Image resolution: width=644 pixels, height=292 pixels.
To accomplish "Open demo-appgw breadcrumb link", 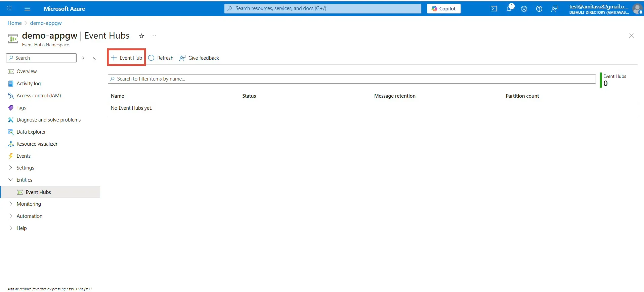I will click(46, 23).
